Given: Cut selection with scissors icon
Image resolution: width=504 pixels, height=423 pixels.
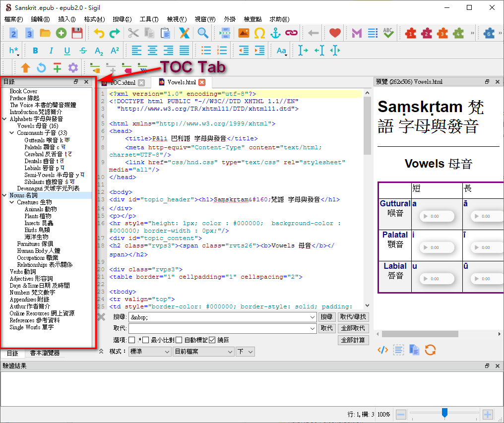Looking at the screenshot, I should pyautogui.click(x=133, y=33).
